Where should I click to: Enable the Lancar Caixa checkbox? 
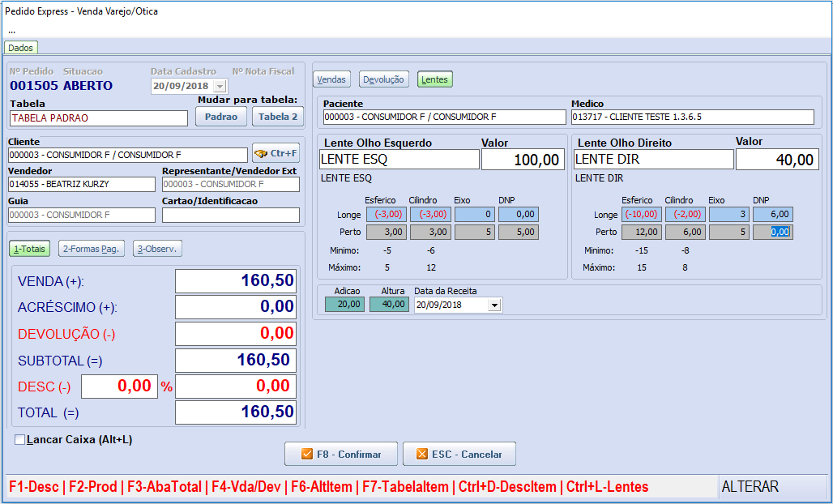[x=19, y=440]
